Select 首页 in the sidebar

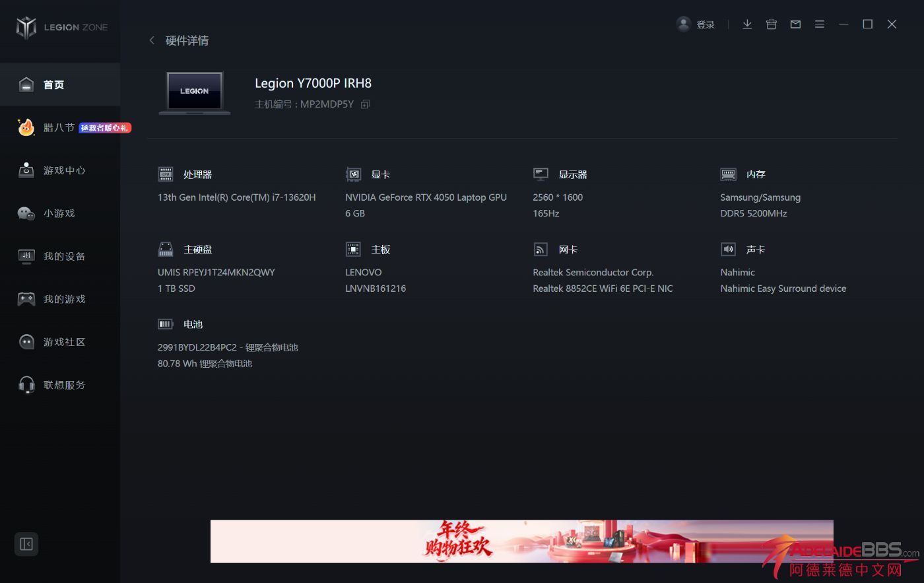(x=53, y=85)
